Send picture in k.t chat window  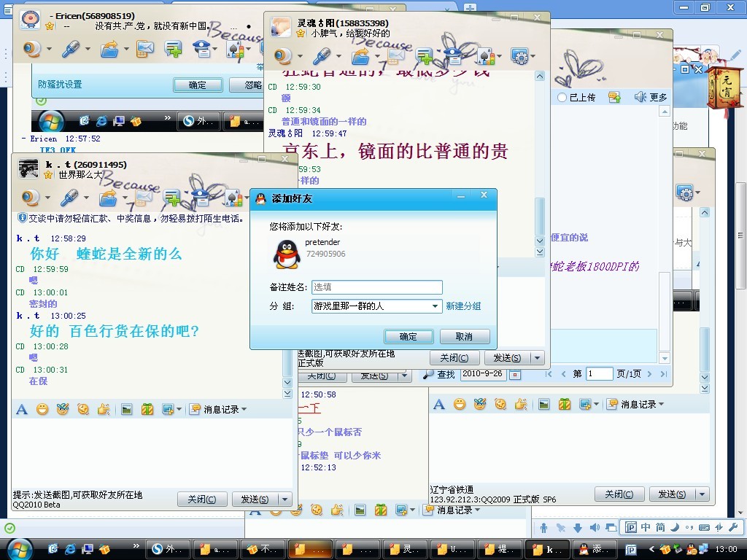[127, 409]
